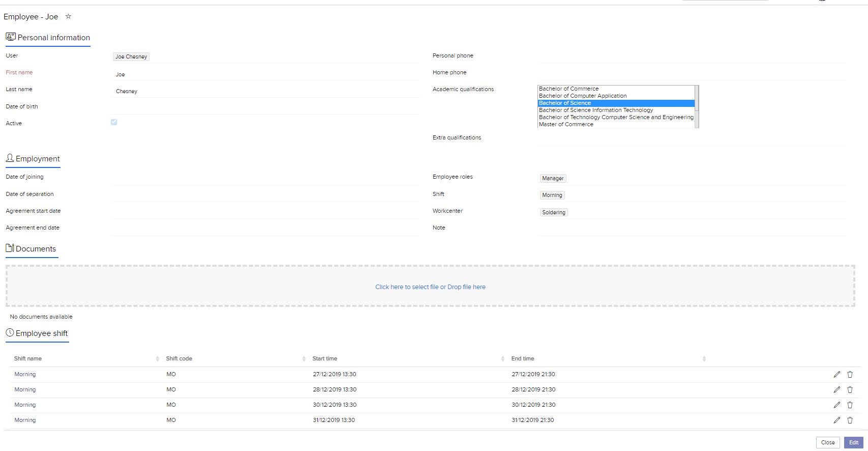Screen dimensions: 868x451
Task: Edit the Morning shift starting 28/12/2019
Action: pyautogui.click(x=836, y=389)
